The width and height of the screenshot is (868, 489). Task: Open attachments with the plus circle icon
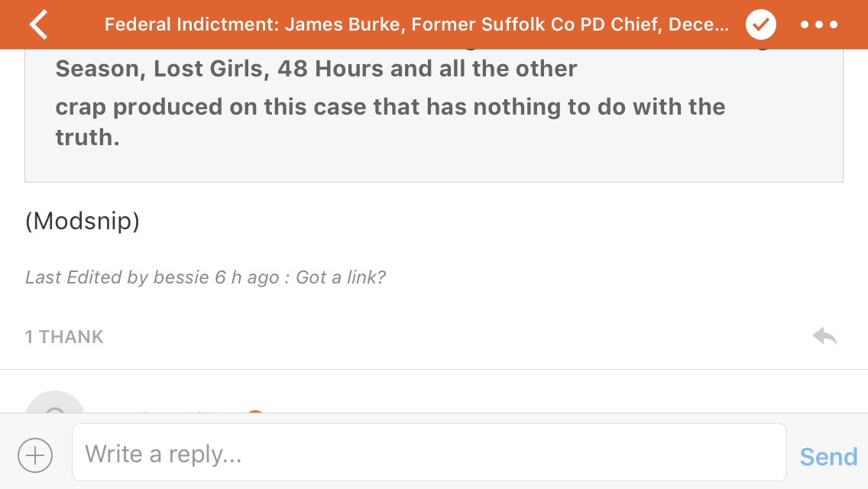[35, 455]
